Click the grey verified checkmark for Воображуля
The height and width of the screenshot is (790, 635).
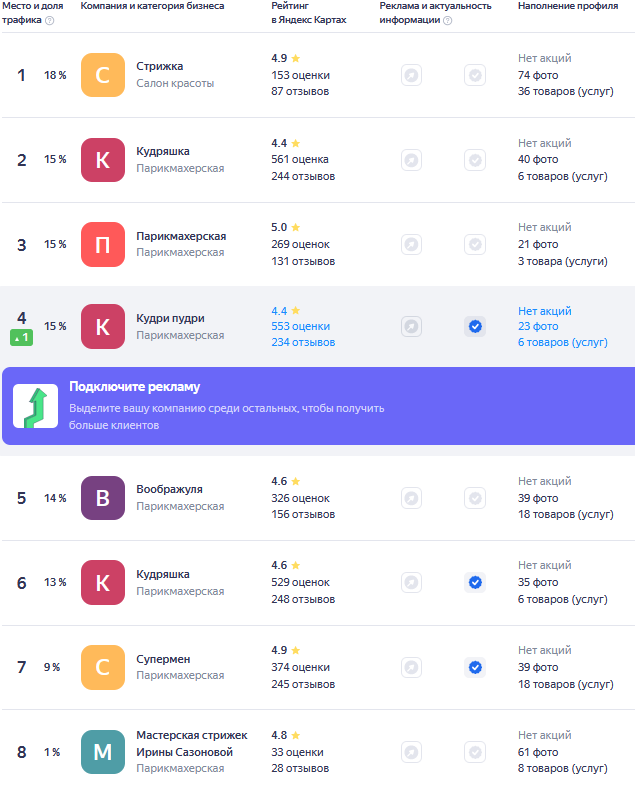click(x=475, y=498)
